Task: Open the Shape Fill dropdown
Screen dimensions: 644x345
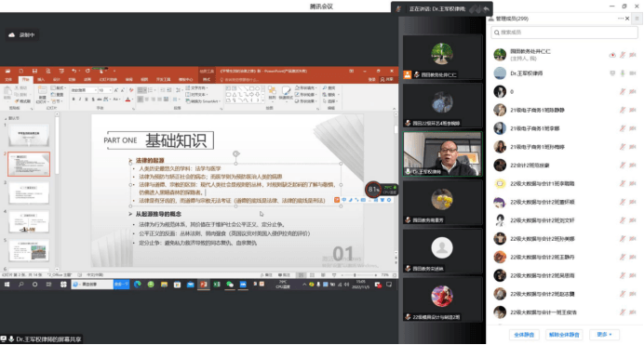Action: click(x=305, y=88)
